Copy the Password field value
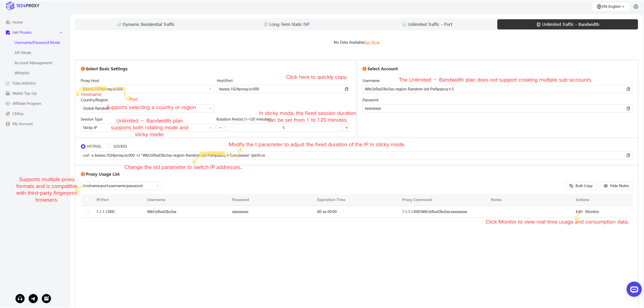The image size is (644, 308). click(x=628, y=108)
